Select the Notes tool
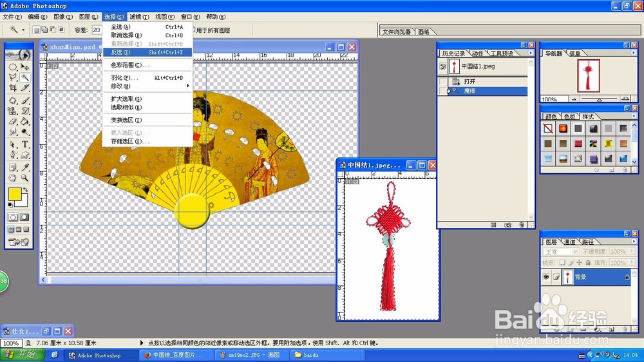The width and height of the screenshot is (644, 362). (x=13, y=167)
